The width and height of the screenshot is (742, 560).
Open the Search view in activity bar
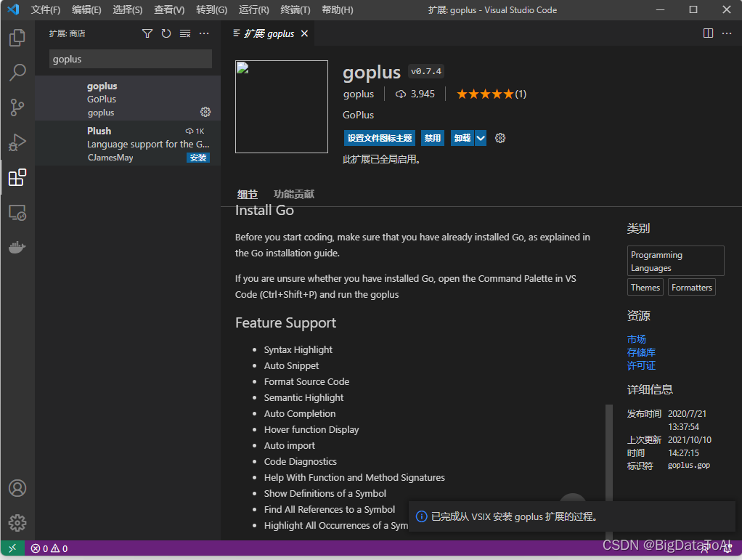(x=17, y=73)
